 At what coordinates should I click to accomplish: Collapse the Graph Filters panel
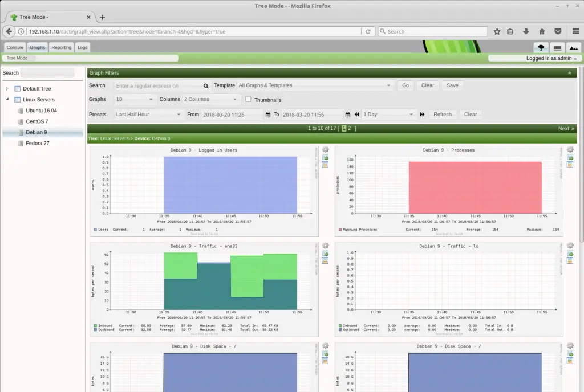[570, 73]
